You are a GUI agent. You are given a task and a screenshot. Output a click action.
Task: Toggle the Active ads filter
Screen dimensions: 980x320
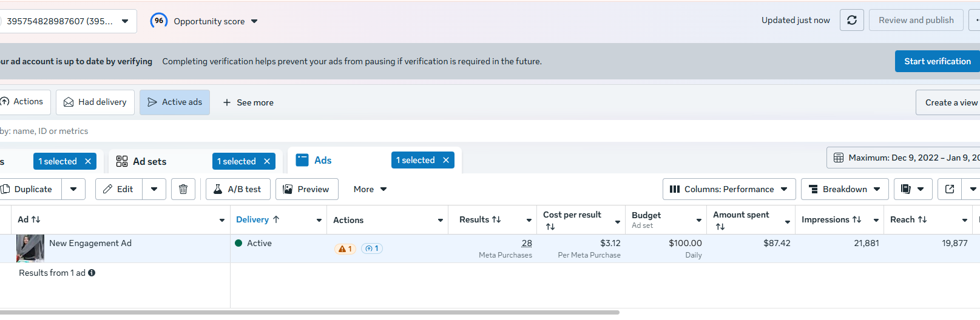click(x=175, y=102)
